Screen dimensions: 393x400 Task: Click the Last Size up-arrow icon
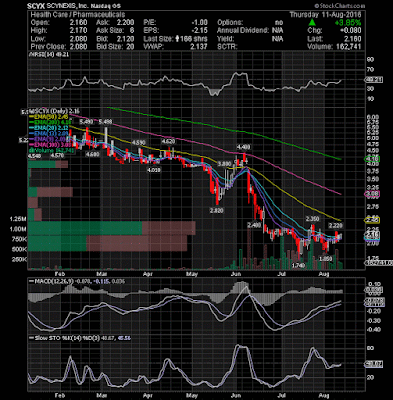(176, 39)
